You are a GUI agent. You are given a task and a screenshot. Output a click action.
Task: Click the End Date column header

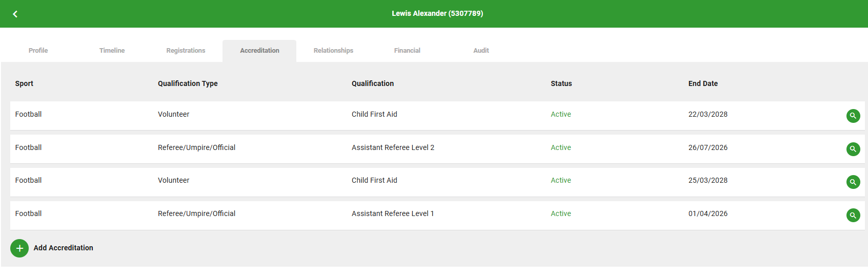(x=703, y=83)
